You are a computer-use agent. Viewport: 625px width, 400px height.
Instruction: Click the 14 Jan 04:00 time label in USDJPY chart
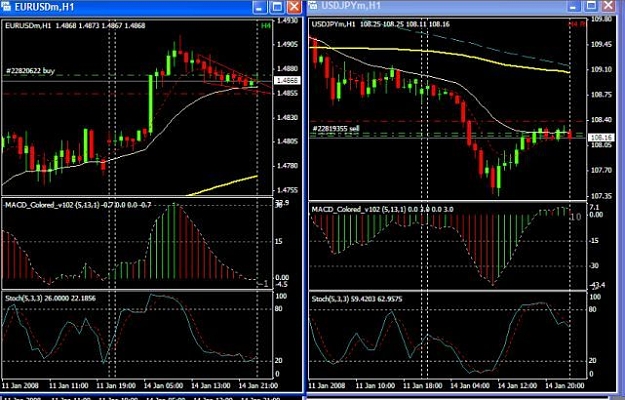tap(470, 386)
